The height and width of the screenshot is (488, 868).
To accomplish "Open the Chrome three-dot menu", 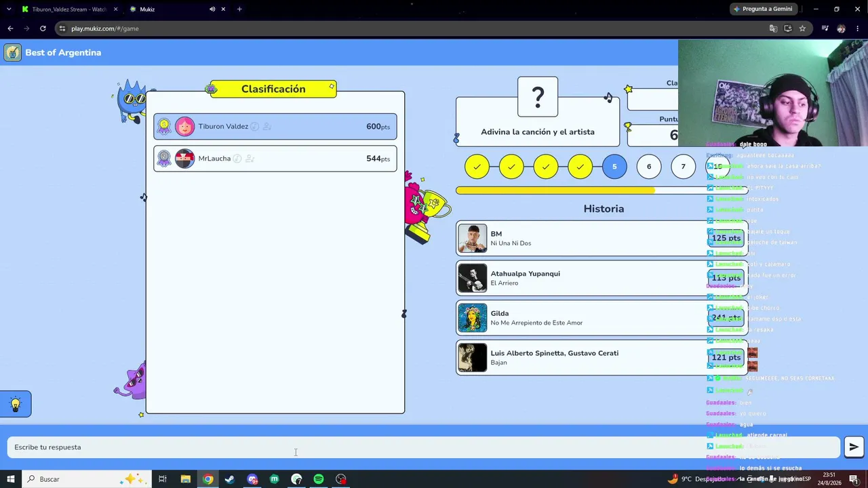I will tap(857, 28).
